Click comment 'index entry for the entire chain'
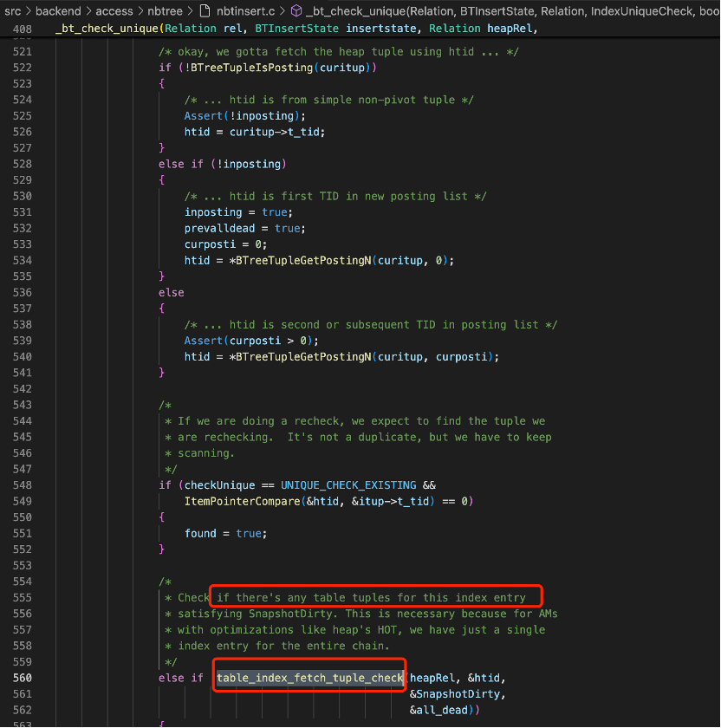The height and width of the screenshot is (728, 721). pyautogui.click(x=277, y=646)
